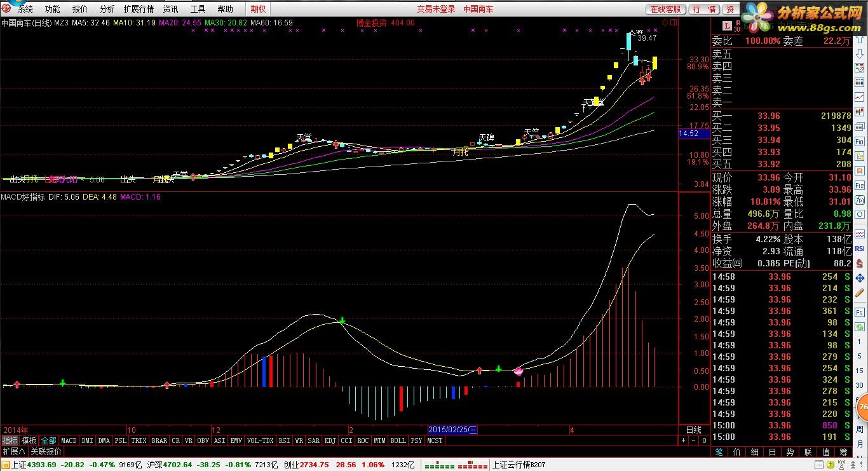The width and height of the screenshot is (868, 471).
Task: Click the red diamond icon atop chart
Action: [665, 22]
